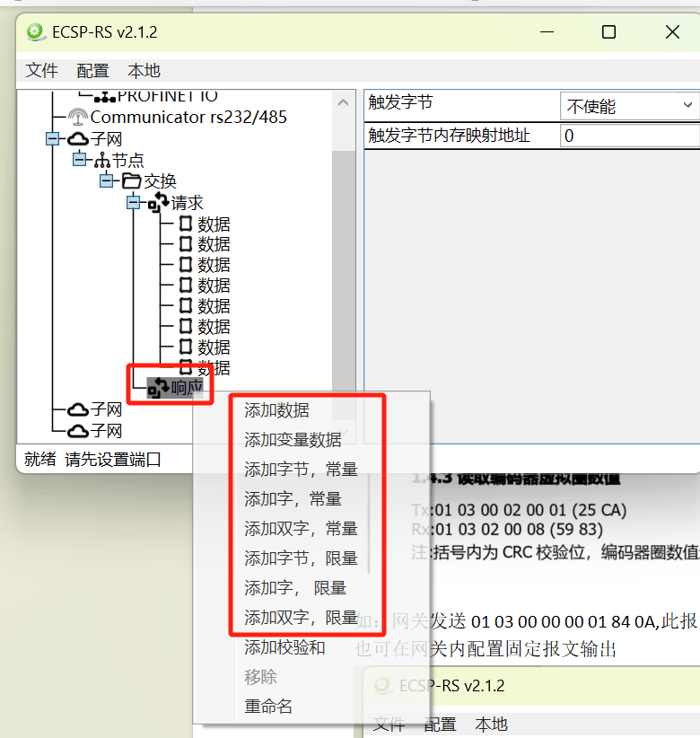700x738 pixels.
Task: Click the Rx:01 03 02 00 08 line in the document
Action: (x=507, y=530)
